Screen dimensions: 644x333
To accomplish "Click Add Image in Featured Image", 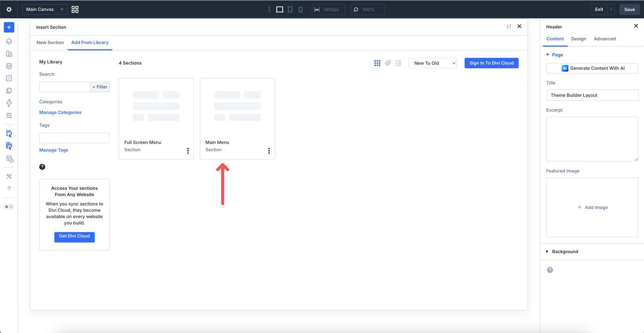I will pyautogui.click(x=592, y=207).
